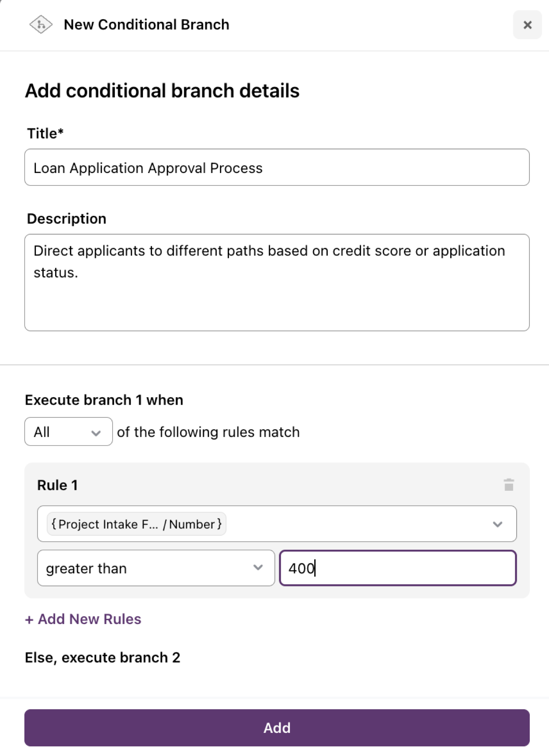Viewport: 549px width, 756px height.
Task: Click the chevron arrow in the All selector
Action: (x=96, y=433)
